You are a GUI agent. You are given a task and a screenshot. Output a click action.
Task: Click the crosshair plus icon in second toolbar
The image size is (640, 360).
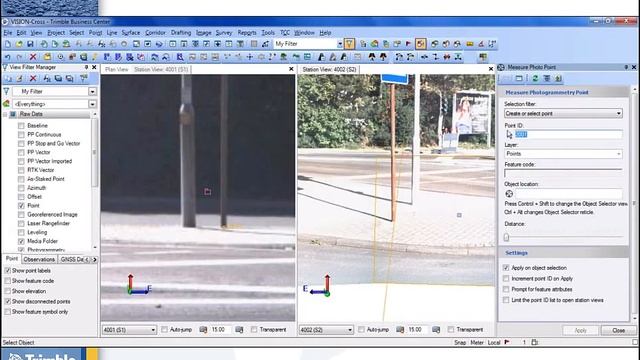249,57
